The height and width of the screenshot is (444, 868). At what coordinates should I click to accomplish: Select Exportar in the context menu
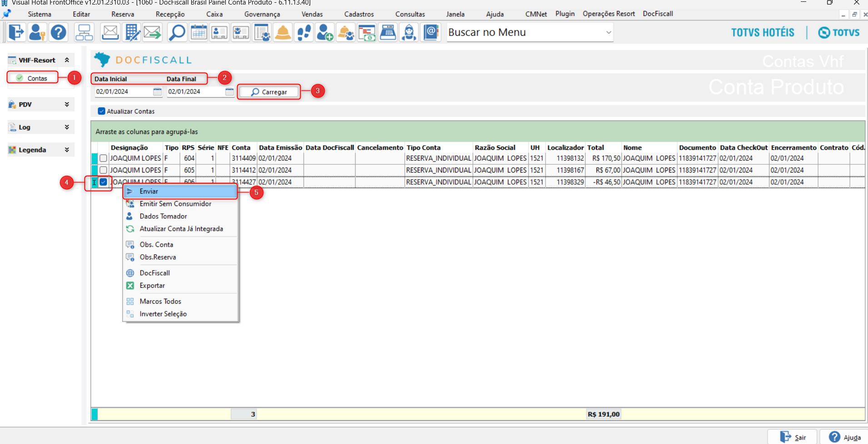point(180,286)
